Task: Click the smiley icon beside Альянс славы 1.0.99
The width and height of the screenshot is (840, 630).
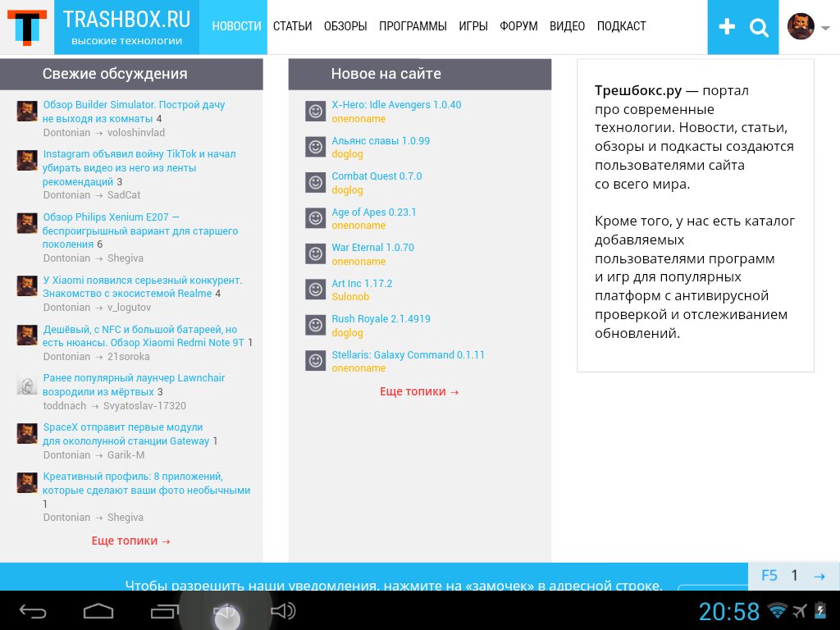Action: click(x=316, y=147)
